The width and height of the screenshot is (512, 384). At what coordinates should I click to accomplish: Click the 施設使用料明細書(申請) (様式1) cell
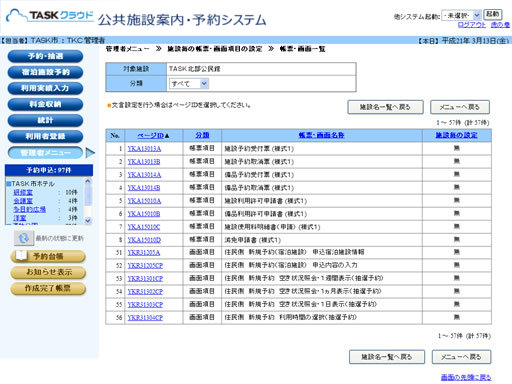(x=322, y=227)
